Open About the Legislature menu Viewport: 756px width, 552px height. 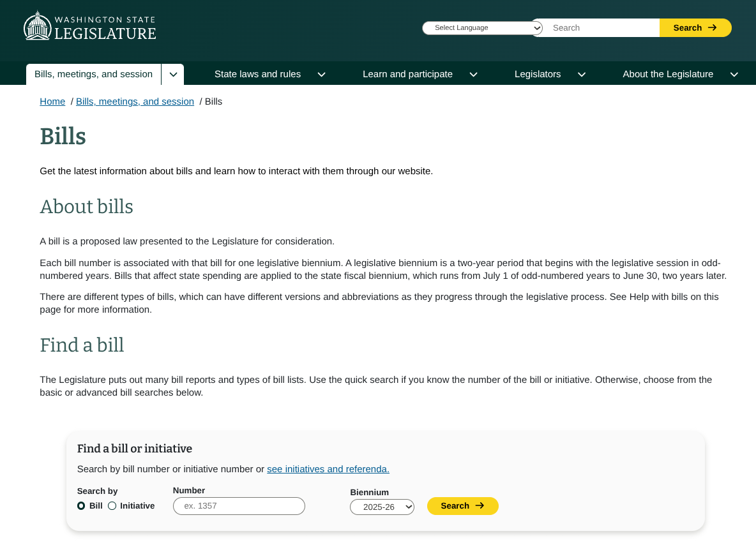(x=668, y=74)
